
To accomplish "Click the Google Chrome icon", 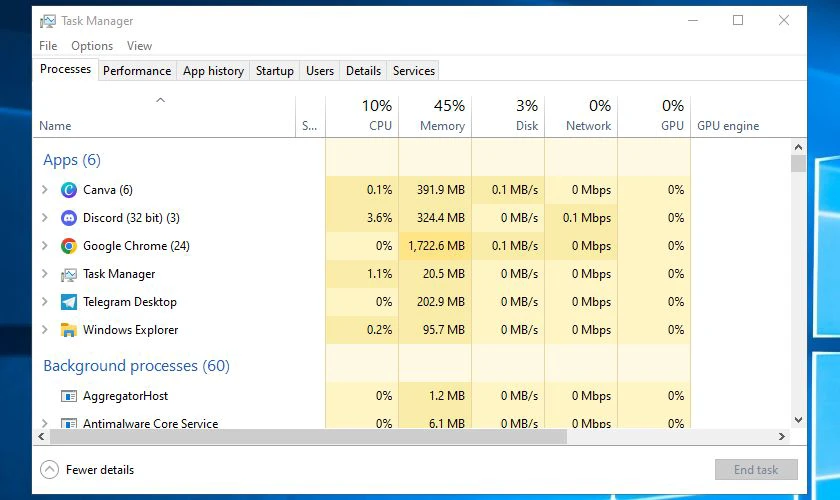I will click(69, 246).
